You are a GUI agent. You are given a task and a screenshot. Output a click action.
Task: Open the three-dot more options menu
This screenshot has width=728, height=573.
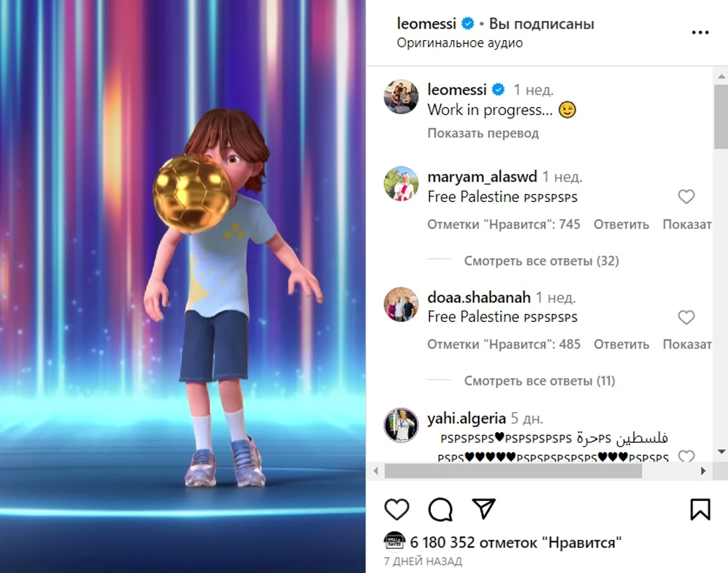[700, 32]
